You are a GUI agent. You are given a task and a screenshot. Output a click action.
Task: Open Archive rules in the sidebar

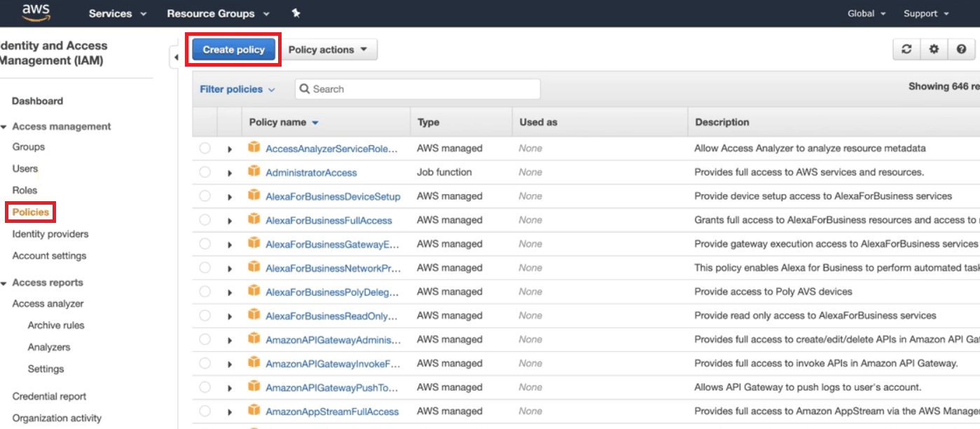[x=56, y=325]
